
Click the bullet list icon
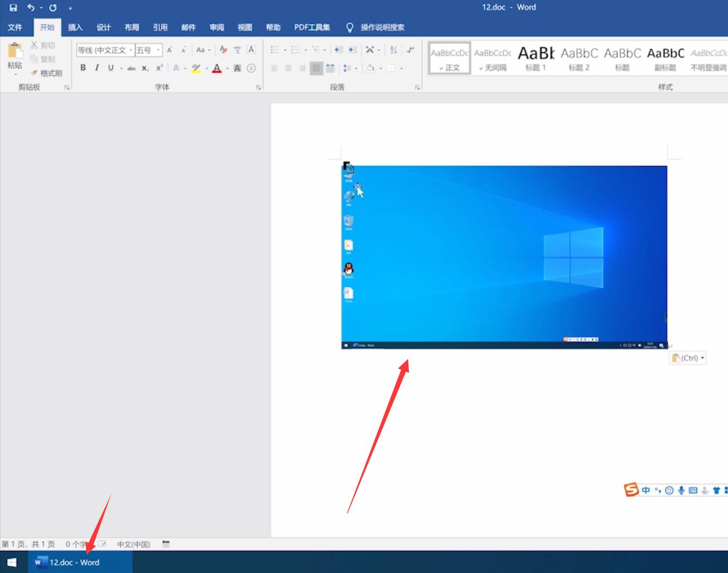pos(274,50)
